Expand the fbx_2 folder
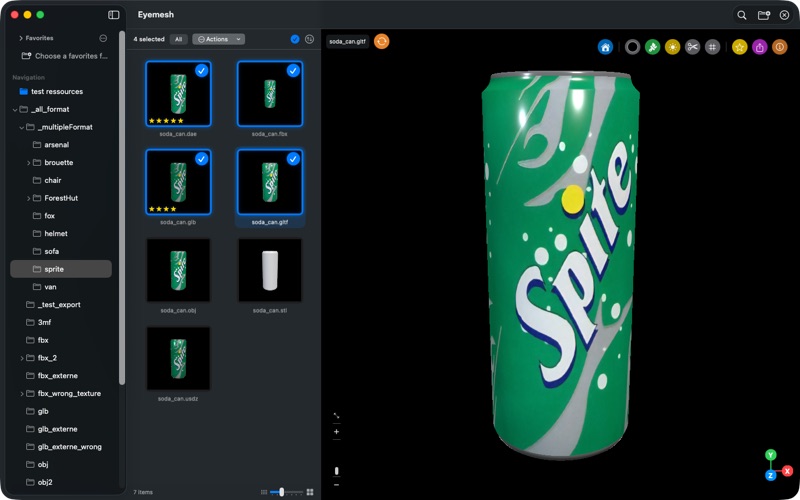This screenshot has width=800, height=500. pos(22,358)
